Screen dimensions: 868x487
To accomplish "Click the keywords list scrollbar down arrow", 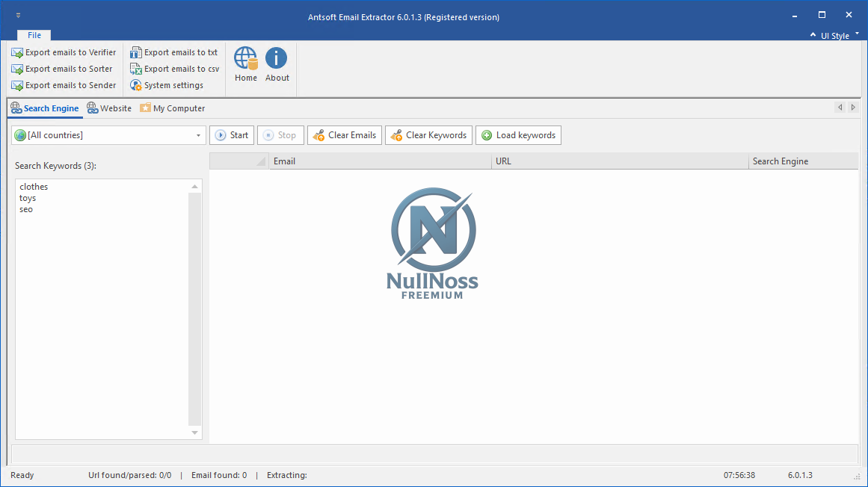I will 195,433.
